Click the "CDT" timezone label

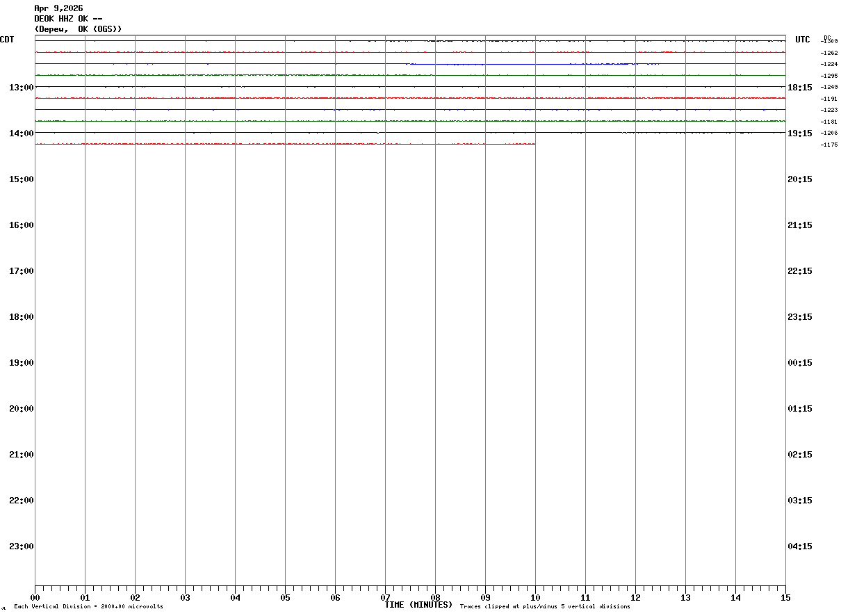click(8, 40)
